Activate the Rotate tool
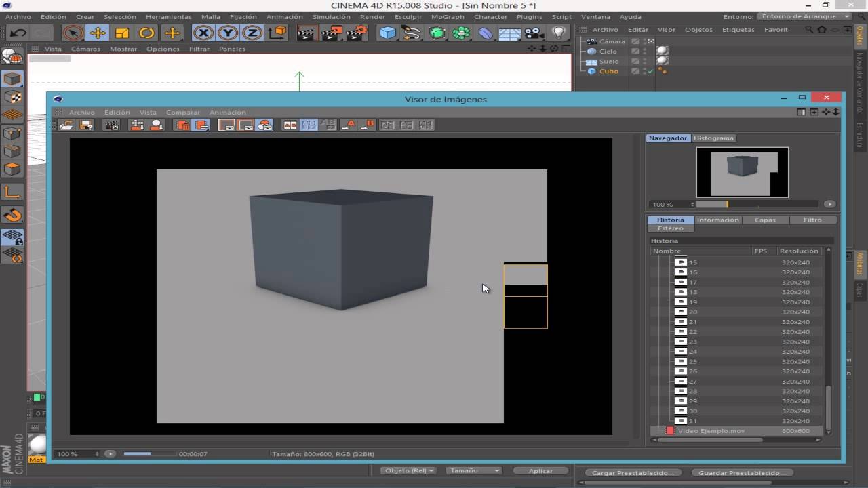Screen dimensions: 868x488 (146, 33)
